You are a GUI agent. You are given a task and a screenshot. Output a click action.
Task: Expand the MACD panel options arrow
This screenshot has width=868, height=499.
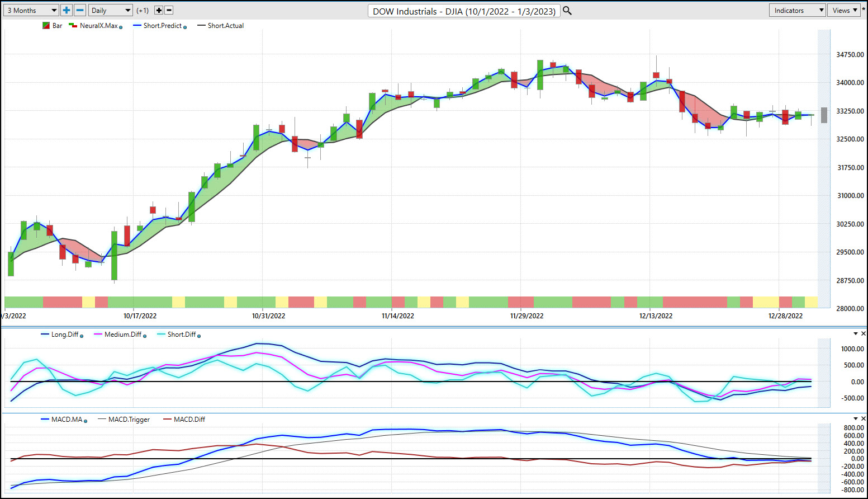point(855,418)
